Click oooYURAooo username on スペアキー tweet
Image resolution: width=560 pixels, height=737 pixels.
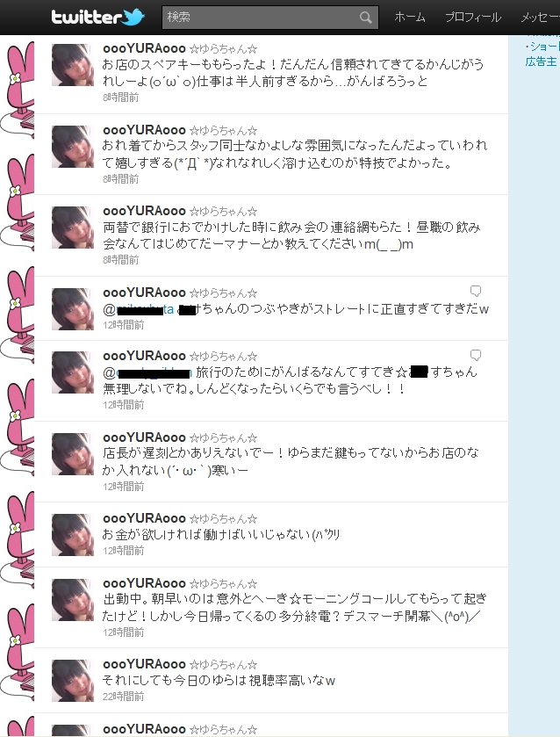click(x=144, y=48)
